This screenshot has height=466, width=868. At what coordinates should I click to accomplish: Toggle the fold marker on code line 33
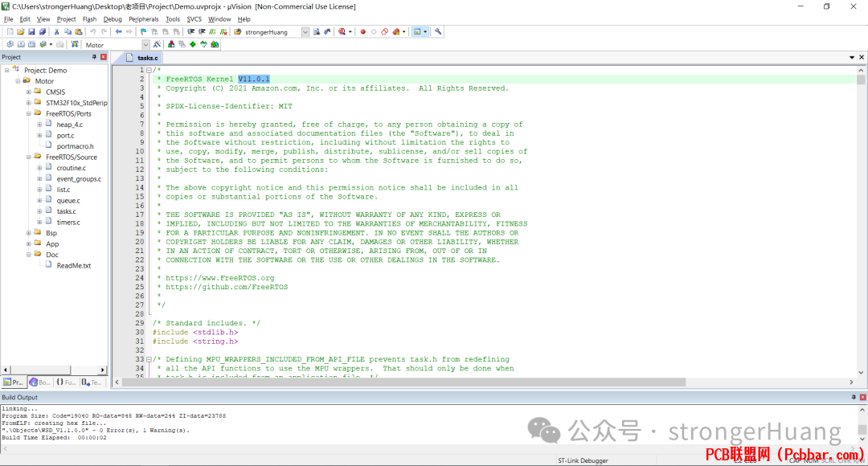[149, 360]
